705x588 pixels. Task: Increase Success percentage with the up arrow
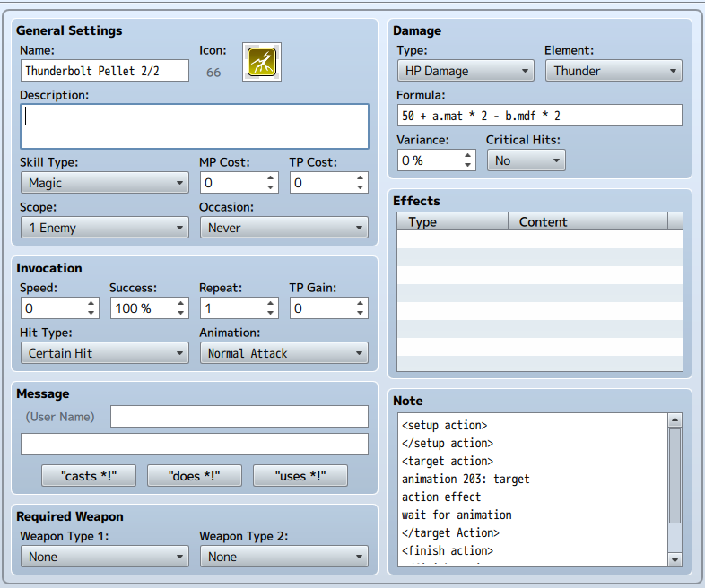[181, 304]
